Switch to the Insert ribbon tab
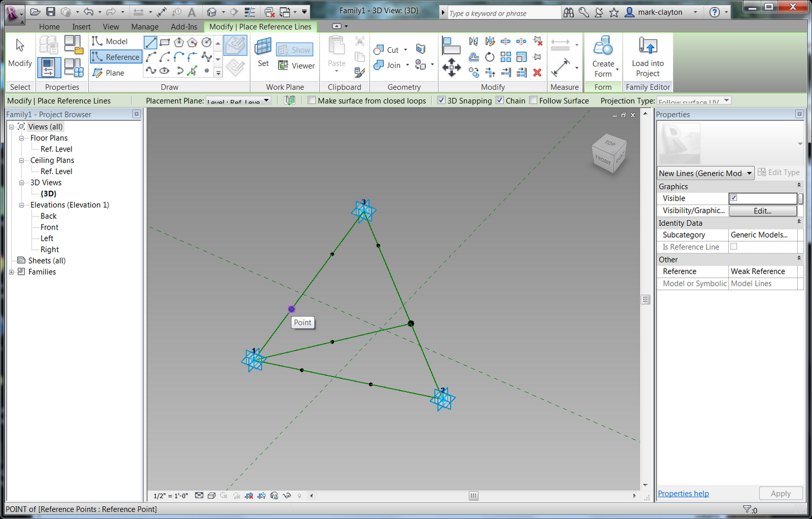 point(81,26)
